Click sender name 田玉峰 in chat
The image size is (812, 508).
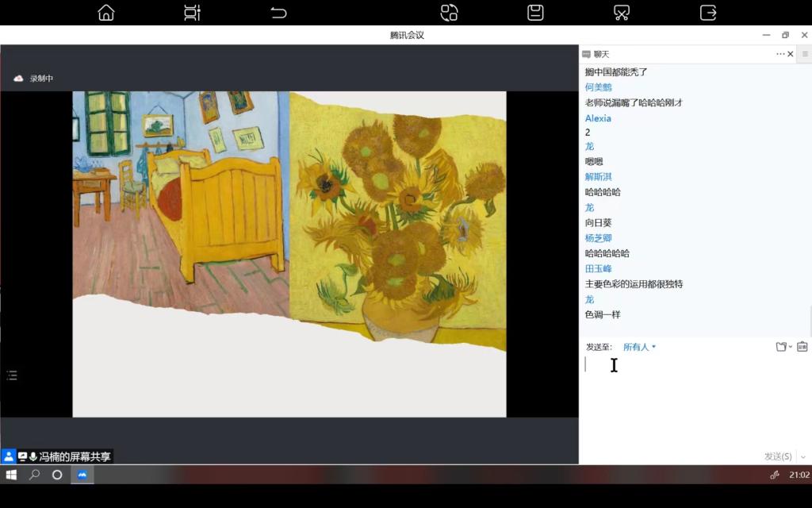598,269
